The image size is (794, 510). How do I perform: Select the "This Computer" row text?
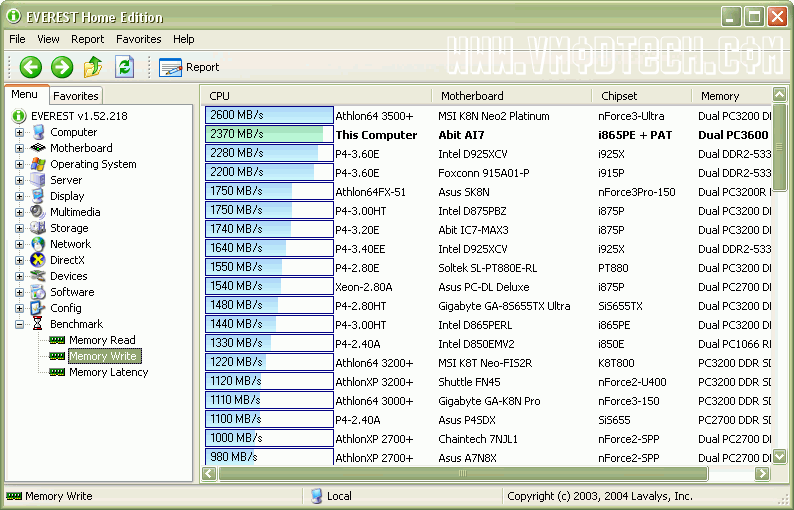(376, 135)
